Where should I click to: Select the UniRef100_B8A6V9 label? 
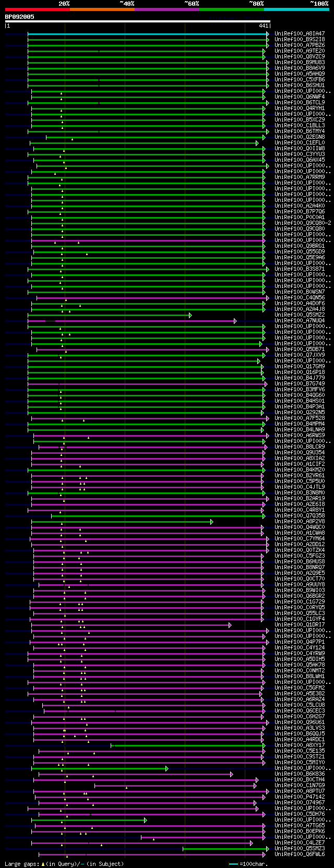300,68
